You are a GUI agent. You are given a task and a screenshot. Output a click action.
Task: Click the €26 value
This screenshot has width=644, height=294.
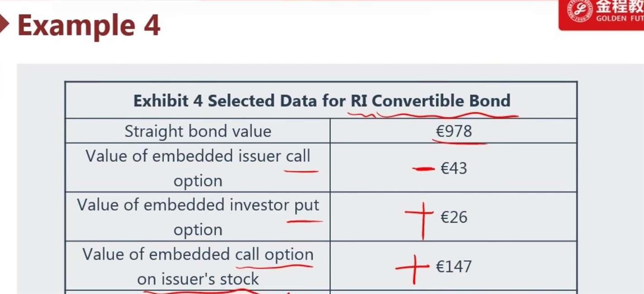coord(454,217)
